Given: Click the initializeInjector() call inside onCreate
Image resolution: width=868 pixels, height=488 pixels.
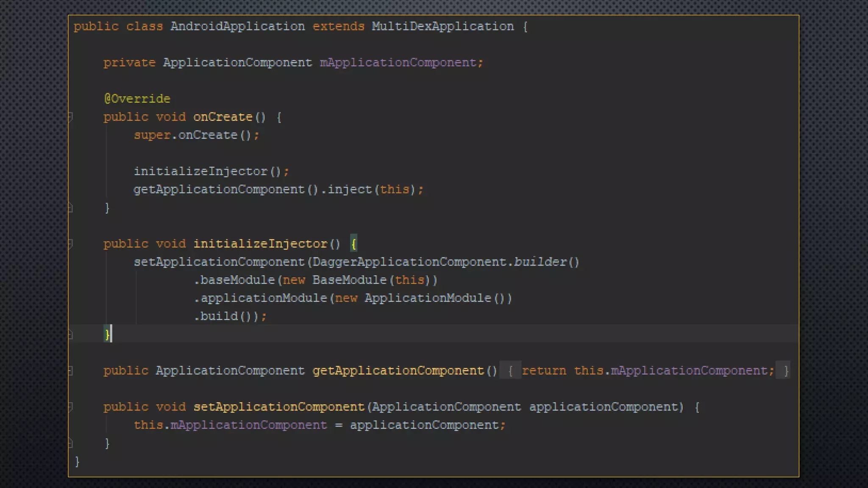Looking at the screenshot, I should click(211, 171).
